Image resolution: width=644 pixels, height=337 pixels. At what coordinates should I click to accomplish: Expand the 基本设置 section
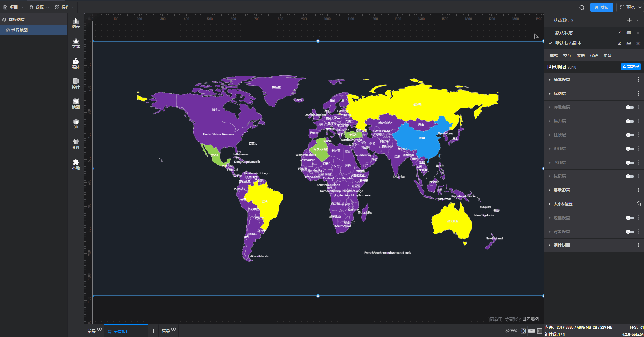[562, 80]
